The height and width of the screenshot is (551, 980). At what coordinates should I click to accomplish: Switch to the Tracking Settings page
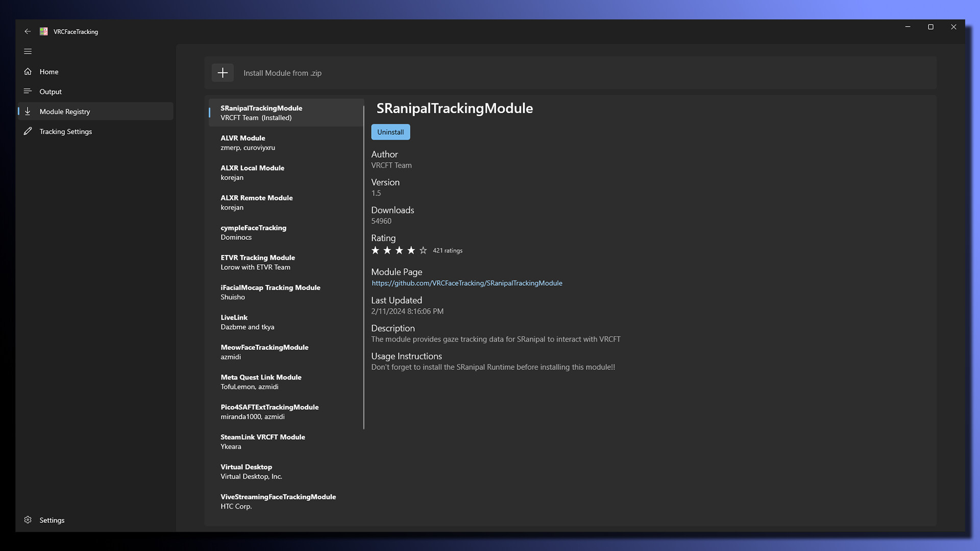pos(65,131)
